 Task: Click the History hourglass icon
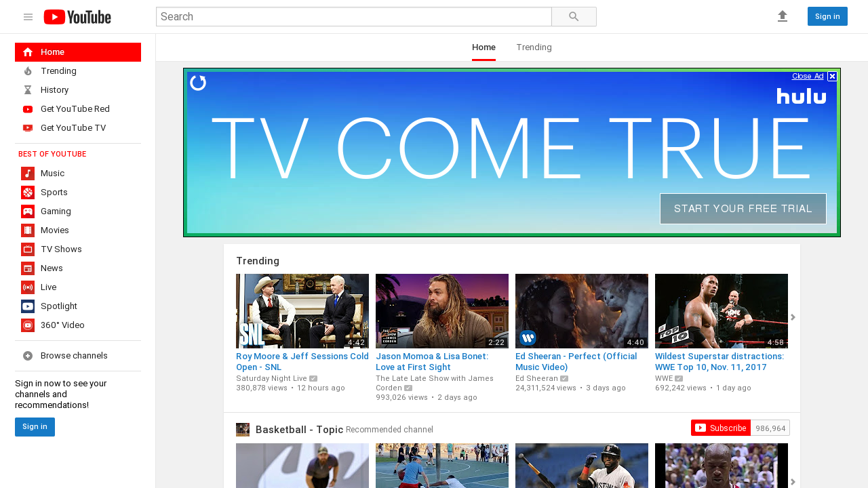click(28, 90)
